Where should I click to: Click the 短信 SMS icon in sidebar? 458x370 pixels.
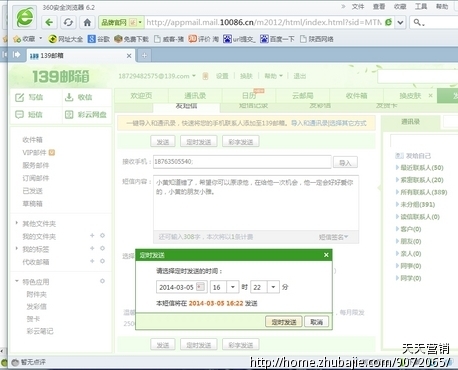(x=20, y=114)
